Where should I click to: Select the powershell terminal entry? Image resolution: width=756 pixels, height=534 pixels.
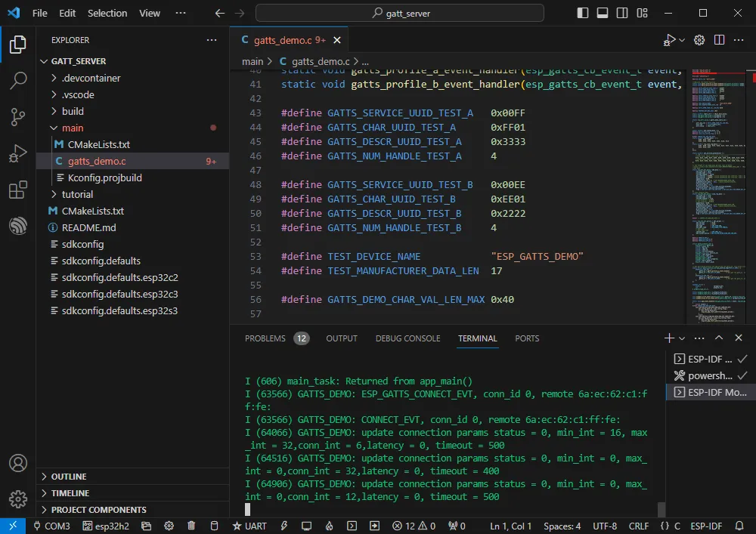pos(710,375)
